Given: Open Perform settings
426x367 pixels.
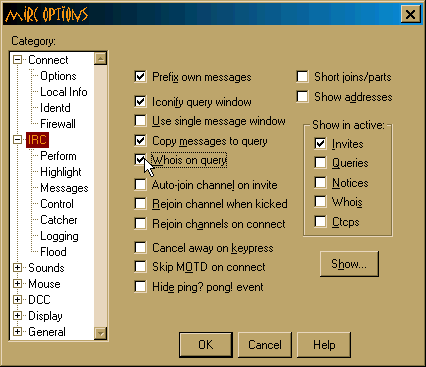Looking at the screenshot, I should [x=58, y=156].
